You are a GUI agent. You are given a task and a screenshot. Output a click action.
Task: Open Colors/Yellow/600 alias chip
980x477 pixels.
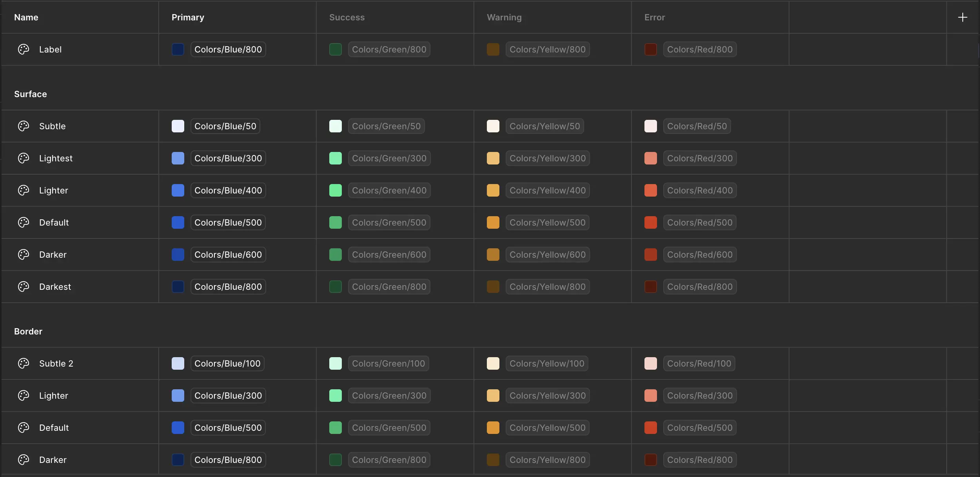click(x=547, y=255)
